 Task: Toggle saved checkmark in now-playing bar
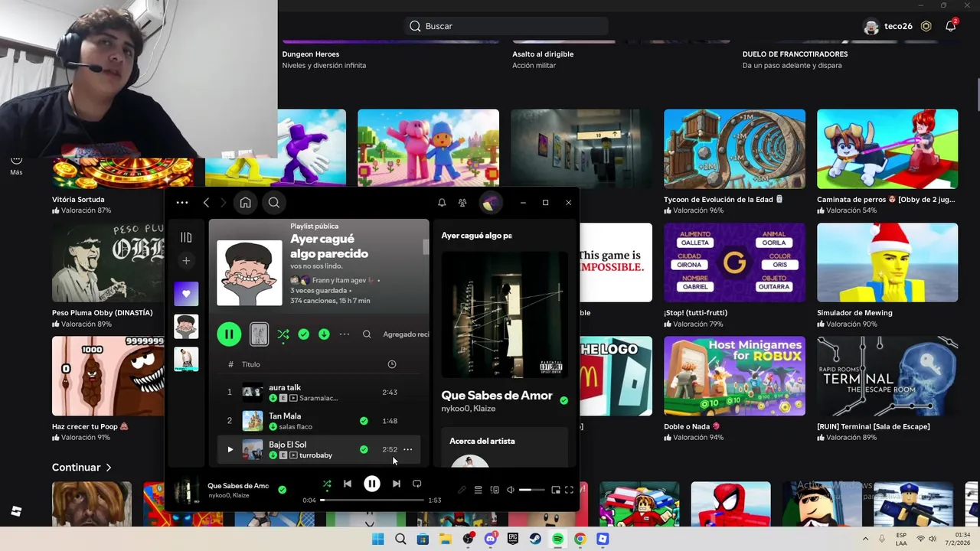coord(282,490)
